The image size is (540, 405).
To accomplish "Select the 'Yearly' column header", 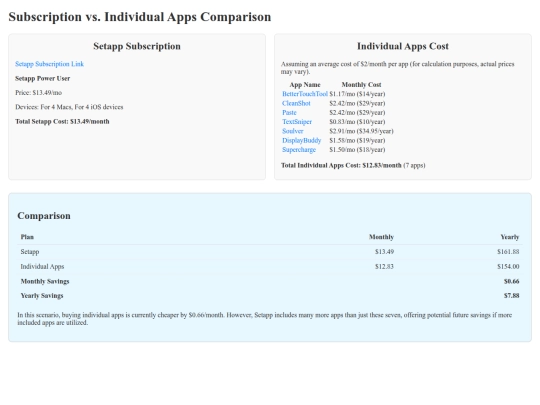I will [x=510, y=237].
